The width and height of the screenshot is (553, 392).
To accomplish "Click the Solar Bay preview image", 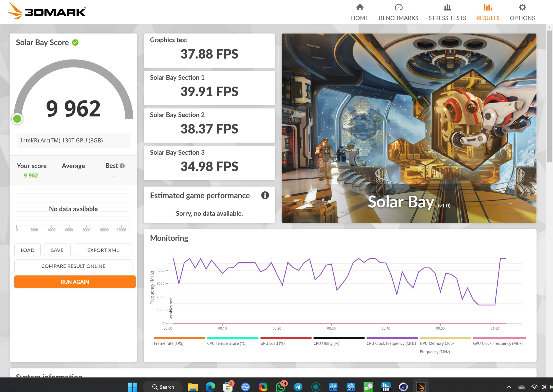I will click(x=409, y=128).
